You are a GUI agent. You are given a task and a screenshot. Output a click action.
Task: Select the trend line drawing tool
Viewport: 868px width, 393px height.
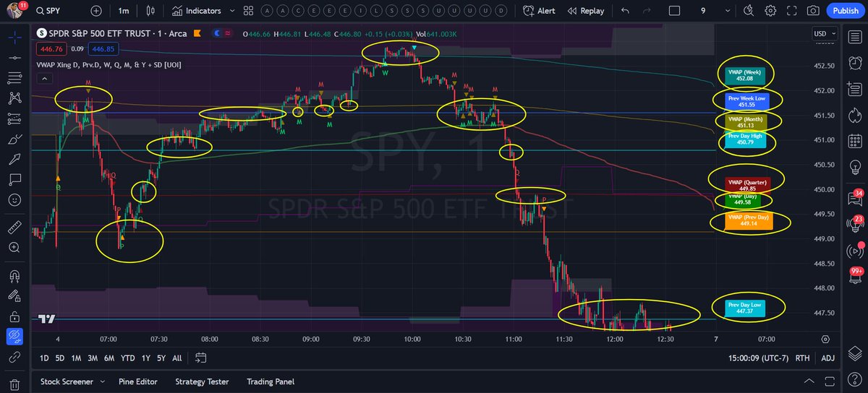pos(14,56)
